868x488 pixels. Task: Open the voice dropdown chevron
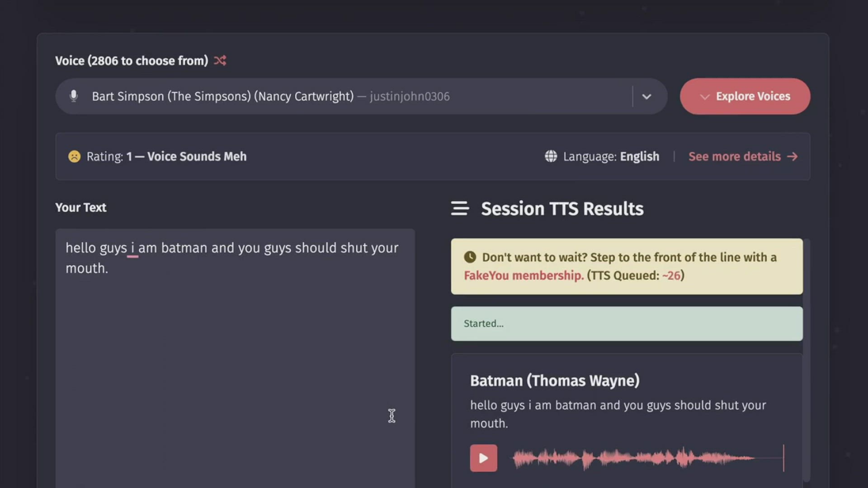pyautogui.click(x=646, y=96)
